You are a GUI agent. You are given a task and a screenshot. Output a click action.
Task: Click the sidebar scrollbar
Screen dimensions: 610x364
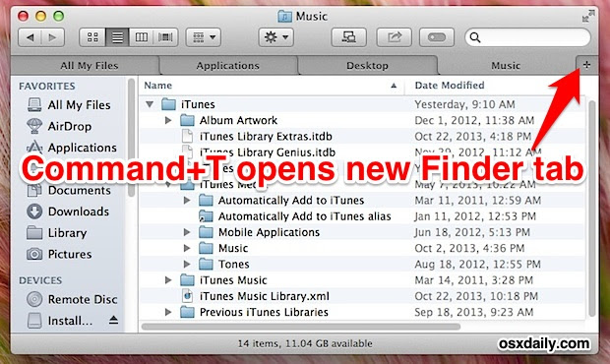coord(131,137)
